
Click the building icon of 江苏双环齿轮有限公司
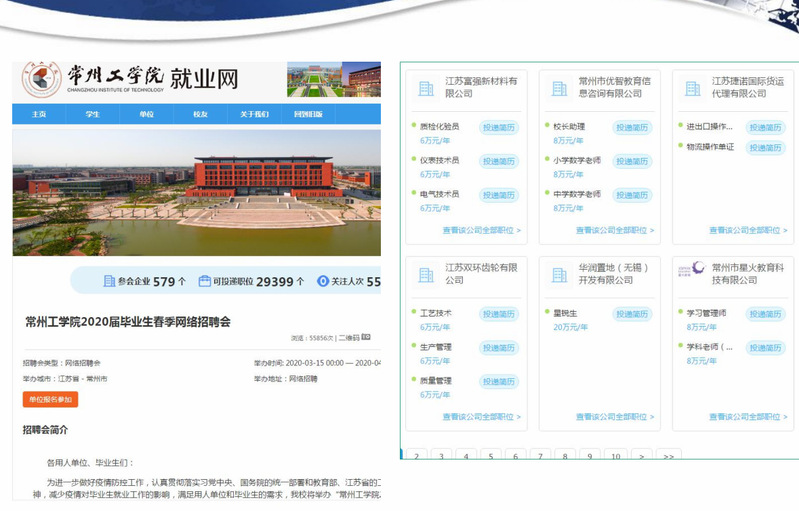[426, 275]
